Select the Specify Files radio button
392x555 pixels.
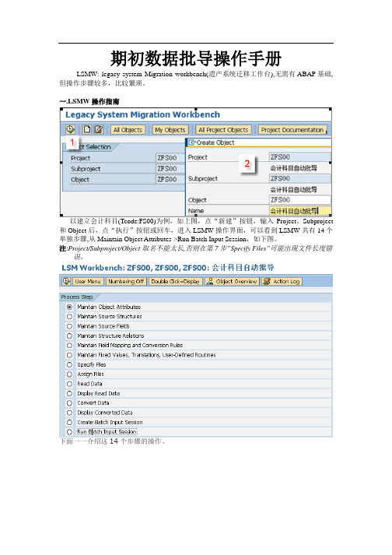pos(70,364)
